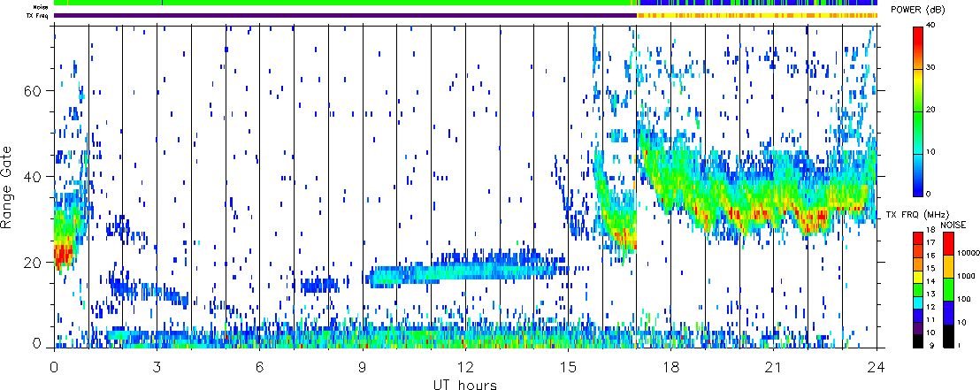Pick the red segment of NOISE color bar
The width and height of the screenshot is (980, 390).
947,243
